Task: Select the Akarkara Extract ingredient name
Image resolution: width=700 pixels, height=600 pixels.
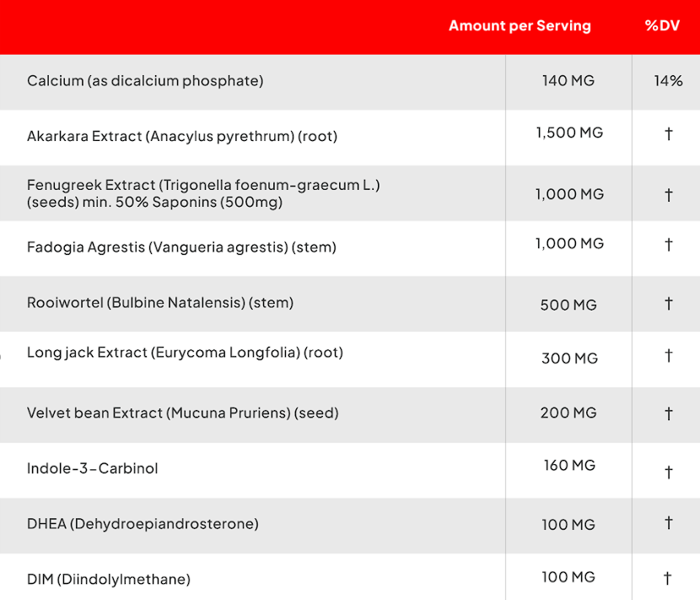Action: (181, 136)
